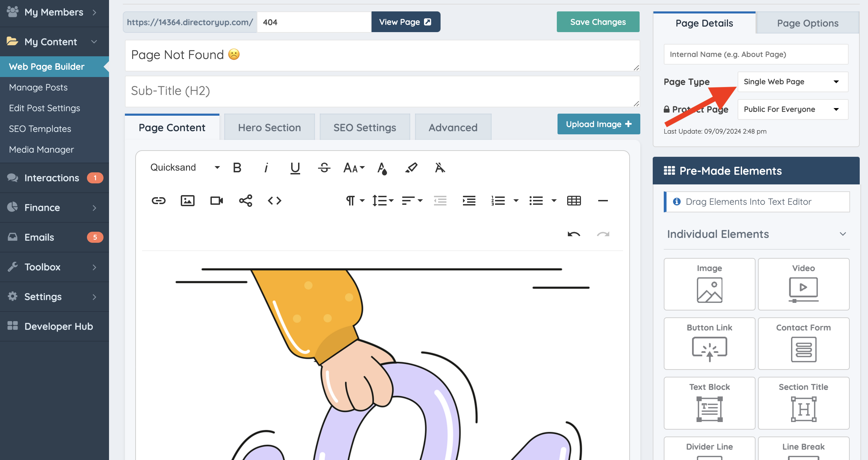Toggle strikethrough formatting
868x460 pixels.
click(324, 168)
